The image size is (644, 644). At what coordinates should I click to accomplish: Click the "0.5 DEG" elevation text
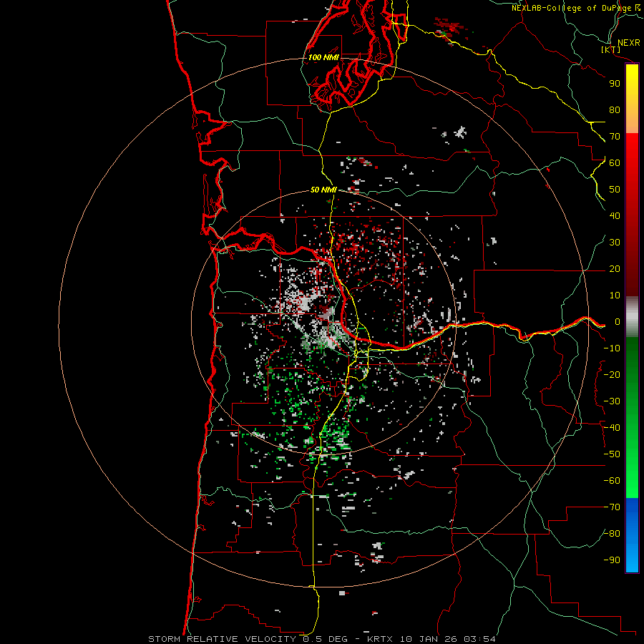coord(325,639)
